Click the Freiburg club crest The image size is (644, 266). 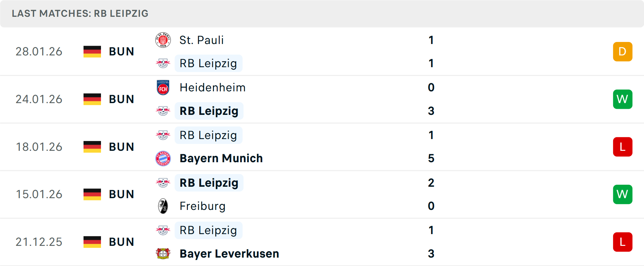pyautogui.click(x=163, y=206)
